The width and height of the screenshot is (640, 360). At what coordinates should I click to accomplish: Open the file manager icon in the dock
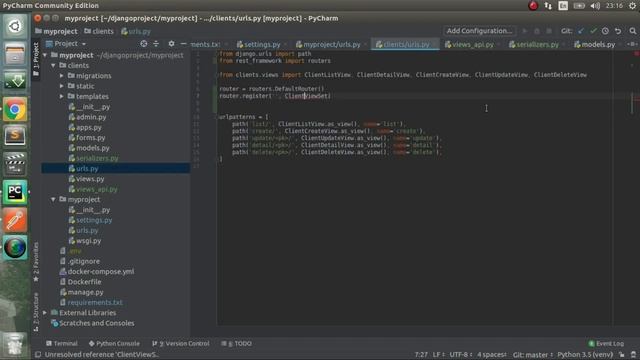[15, 54]
